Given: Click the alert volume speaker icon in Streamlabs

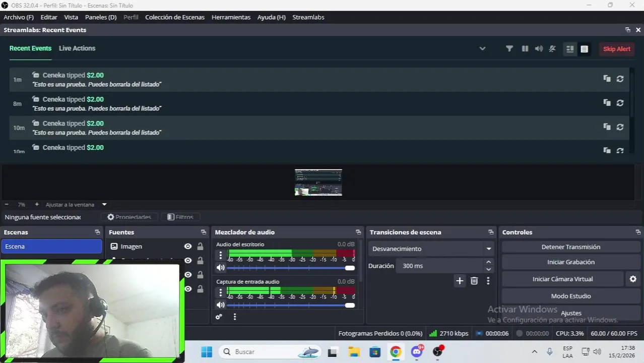Looking at the screenshot, I should point(539,48).
